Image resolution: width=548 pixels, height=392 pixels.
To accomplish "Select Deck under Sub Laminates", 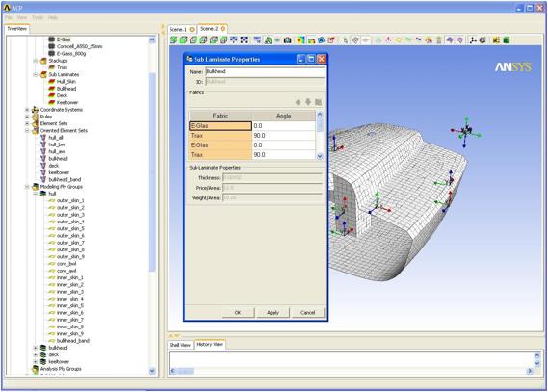I will 63,95.
